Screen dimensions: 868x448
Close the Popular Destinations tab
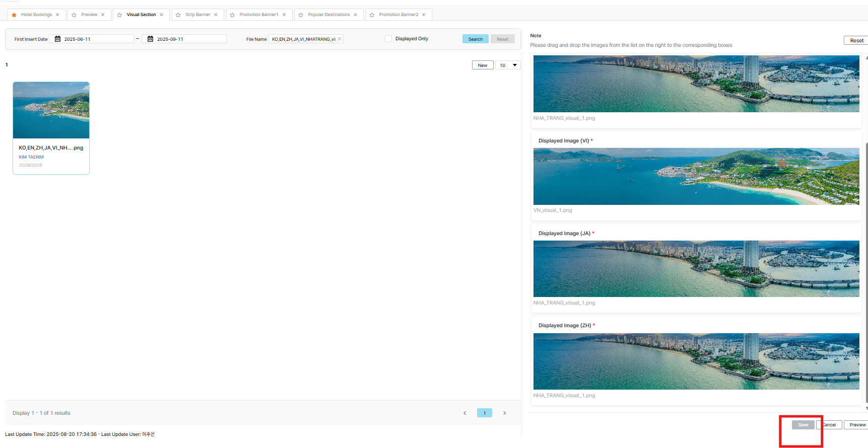click(356, 15)
